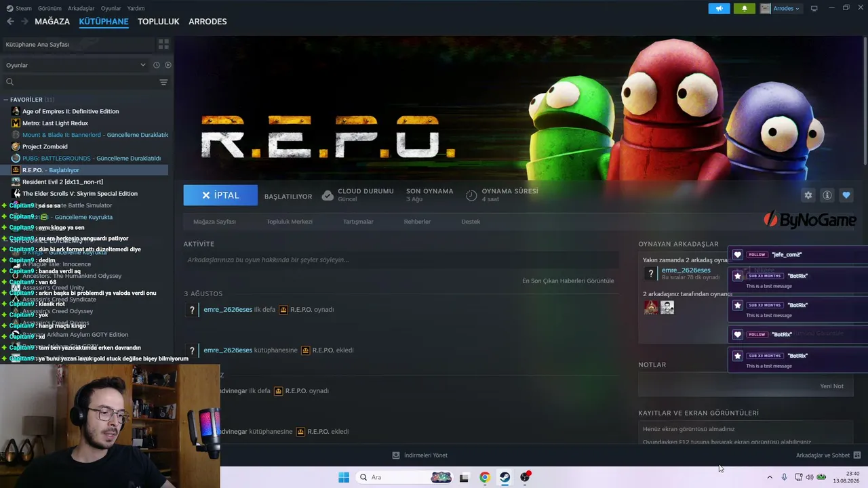
Task: Toggle R.E.P.O. favorite heart
Action: coord(846,195)
